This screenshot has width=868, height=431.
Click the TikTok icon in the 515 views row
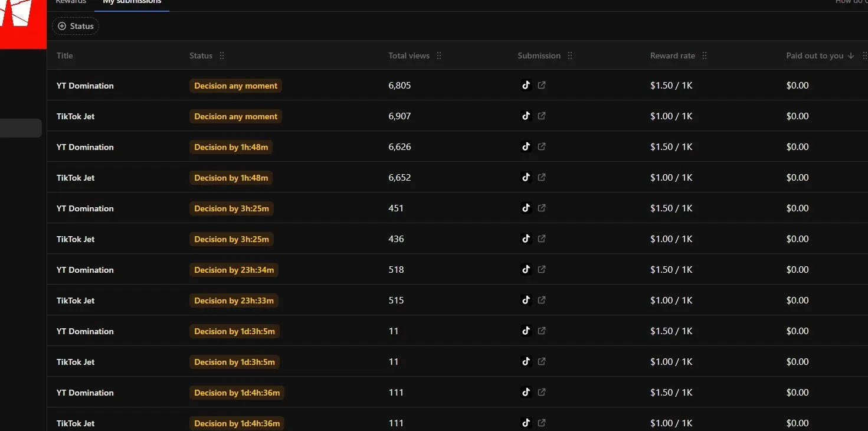[x=526, y=300]
